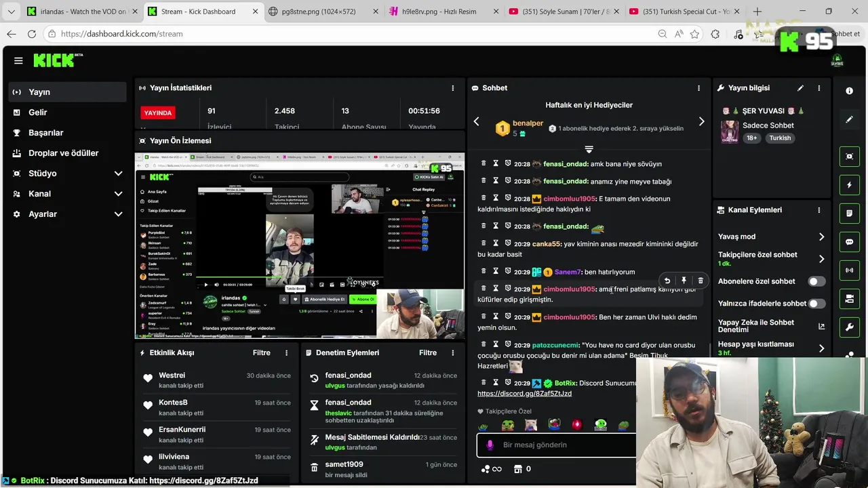
Task: Go to Gelir in the sidebar
Action: [67, 113]
